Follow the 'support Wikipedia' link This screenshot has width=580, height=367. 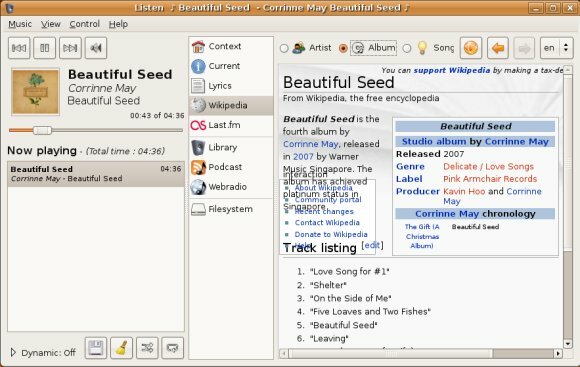click(x=452, y=70)
